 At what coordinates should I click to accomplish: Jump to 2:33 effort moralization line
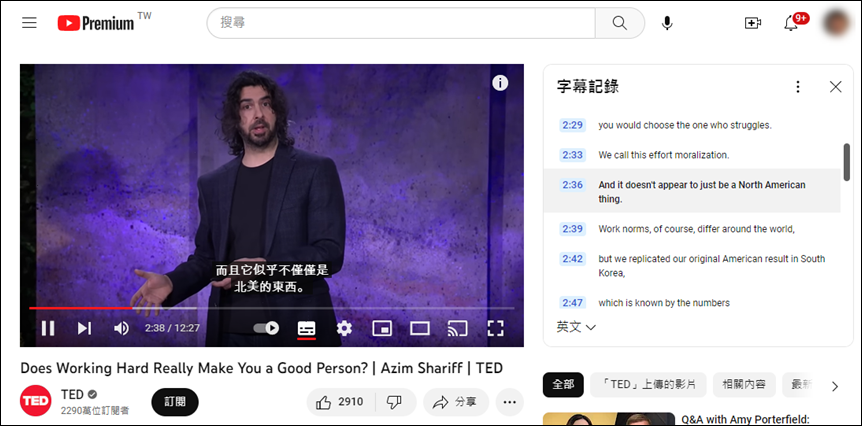pos(692,155)
